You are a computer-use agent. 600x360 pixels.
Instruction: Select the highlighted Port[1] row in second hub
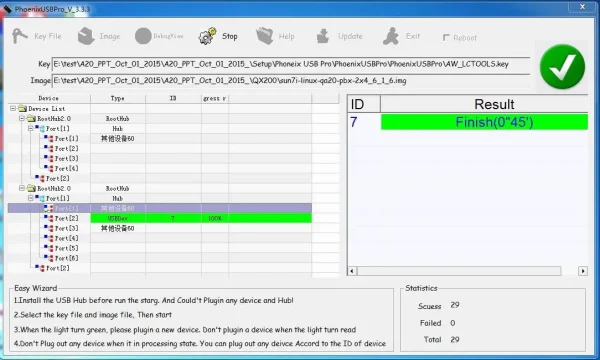point(160,208)
